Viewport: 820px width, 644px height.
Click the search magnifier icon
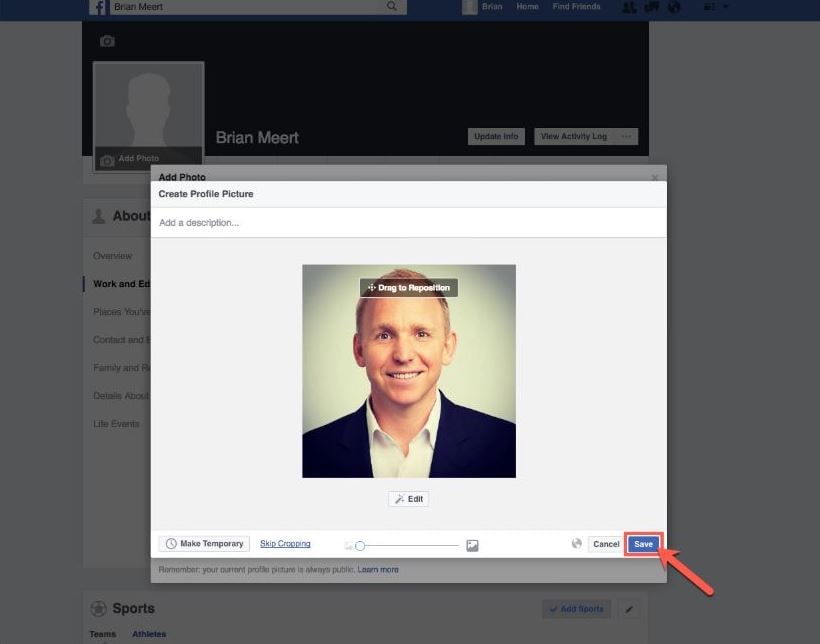392,6
